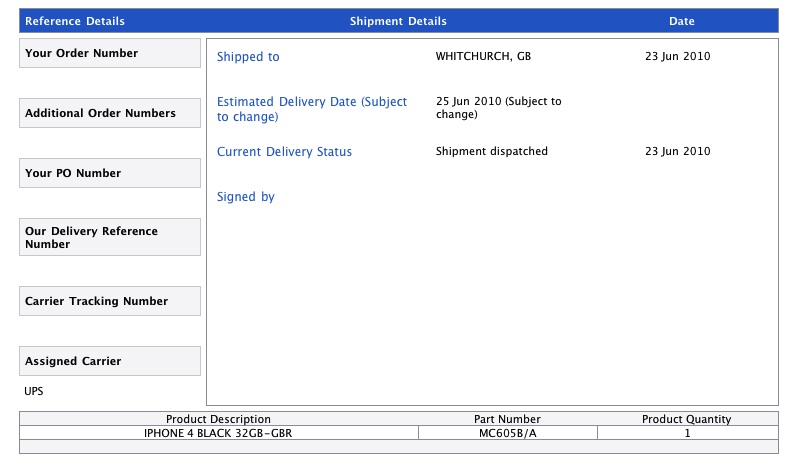Click the Part Number column header
The image size is (789, 465).
click(x=507, y=419)
